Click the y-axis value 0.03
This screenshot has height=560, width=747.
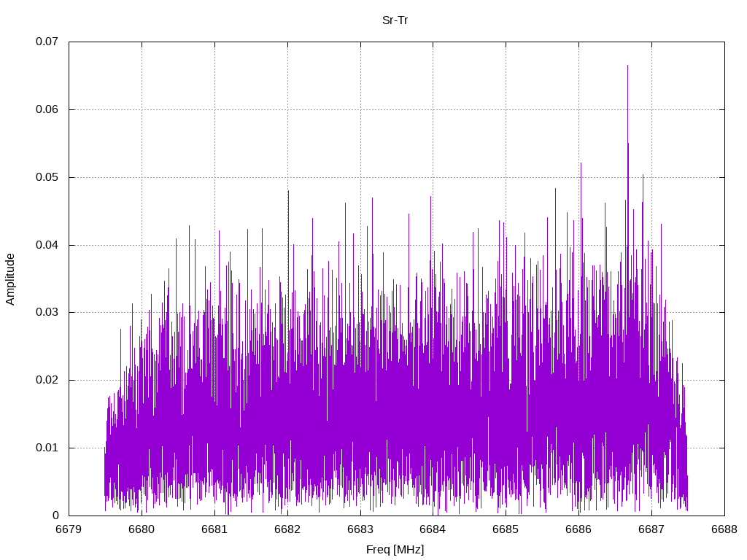click(47, 312)
